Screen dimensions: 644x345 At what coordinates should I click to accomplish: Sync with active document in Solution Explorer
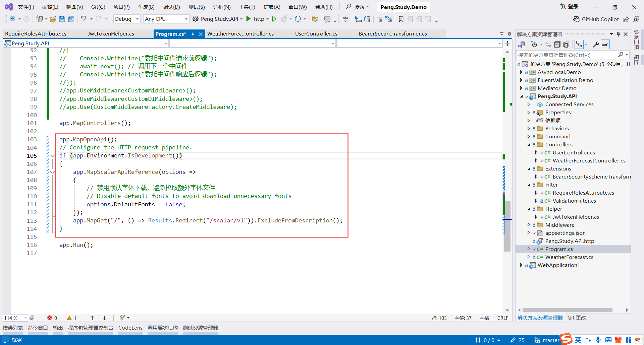coord(548,45)
